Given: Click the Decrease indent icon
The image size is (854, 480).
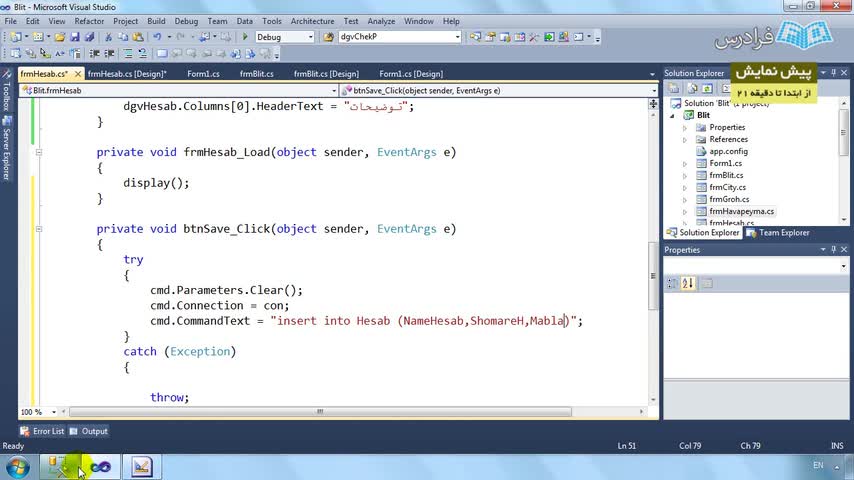Looking at the screenshot, I should coord(94,53).
